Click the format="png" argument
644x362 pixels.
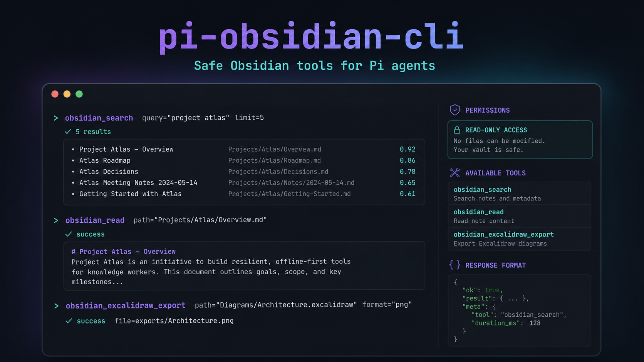tap(387, 305)
